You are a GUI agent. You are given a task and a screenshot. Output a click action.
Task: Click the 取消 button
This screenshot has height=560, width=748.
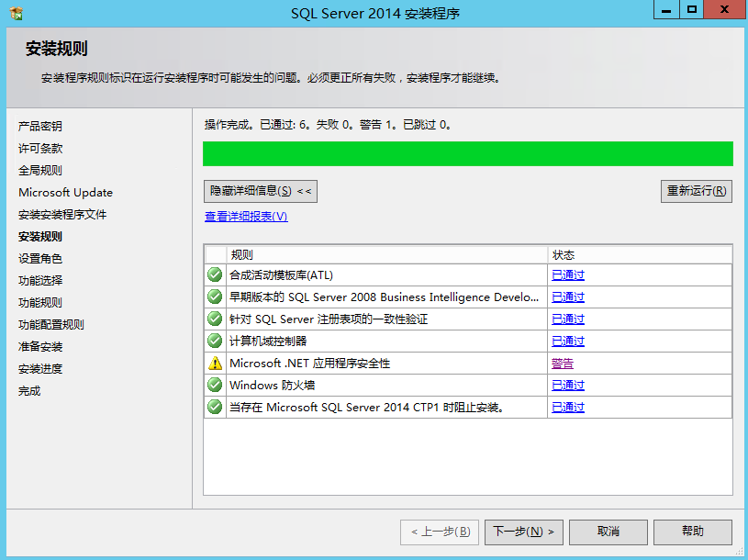608,532
